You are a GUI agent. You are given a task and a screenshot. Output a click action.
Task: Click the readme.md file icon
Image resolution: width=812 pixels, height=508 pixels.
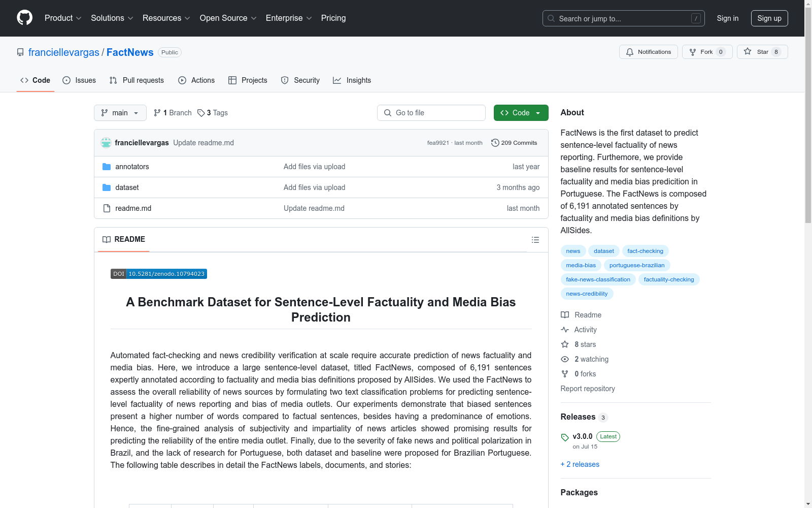[x=107, y=208]
